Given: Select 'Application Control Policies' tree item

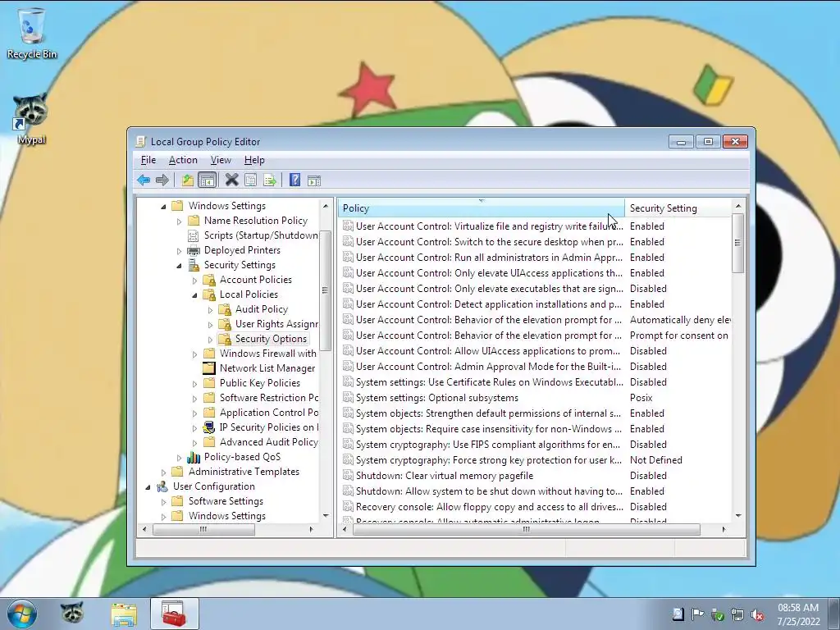Looking at the screenshot, I should pyautogui.click(x=269, y=413).
